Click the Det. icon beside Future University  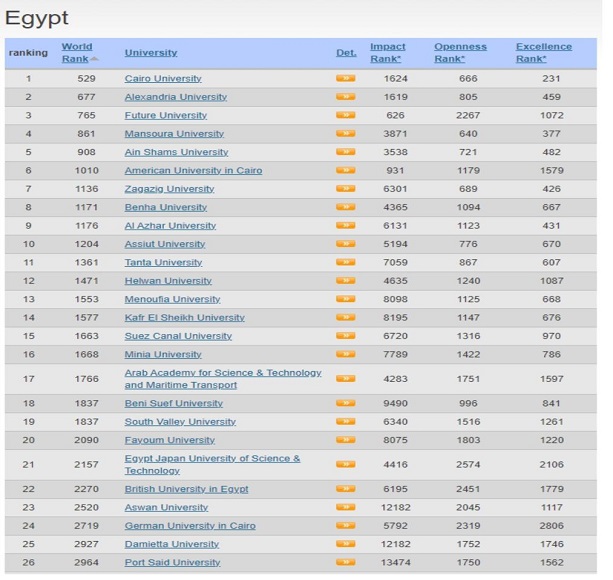coord(345,115)
